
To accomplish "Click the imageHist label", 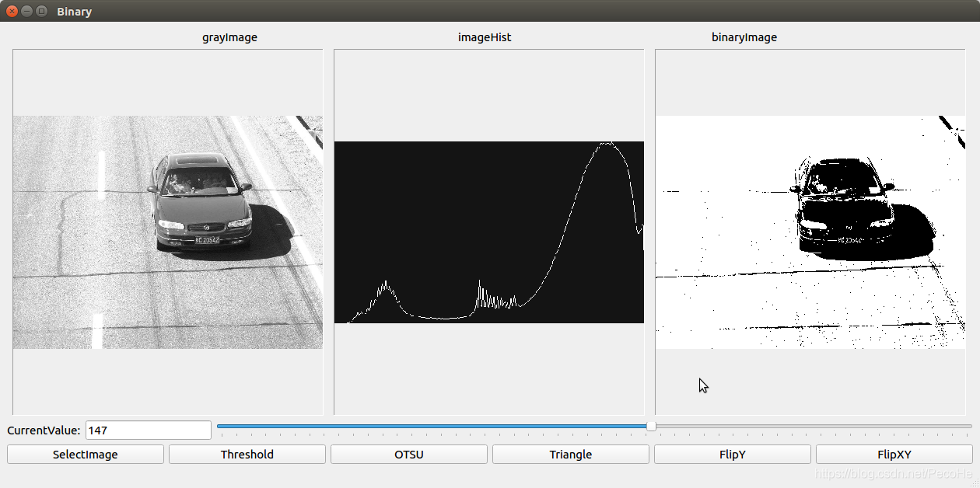I will point(485,37).
